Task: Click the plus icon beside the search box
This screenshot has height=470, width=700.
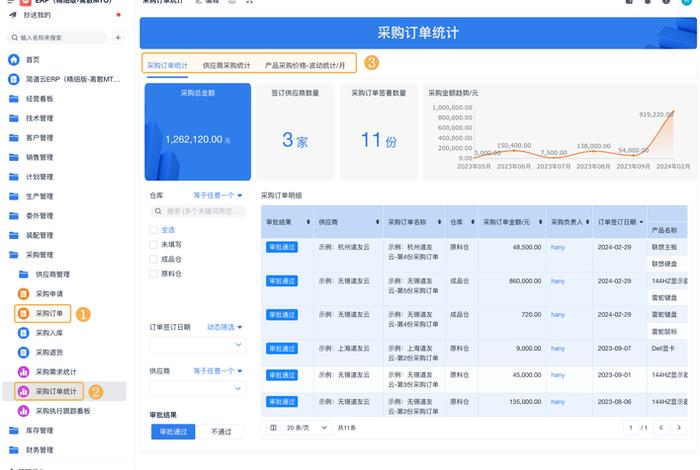Action: point(118,37)
